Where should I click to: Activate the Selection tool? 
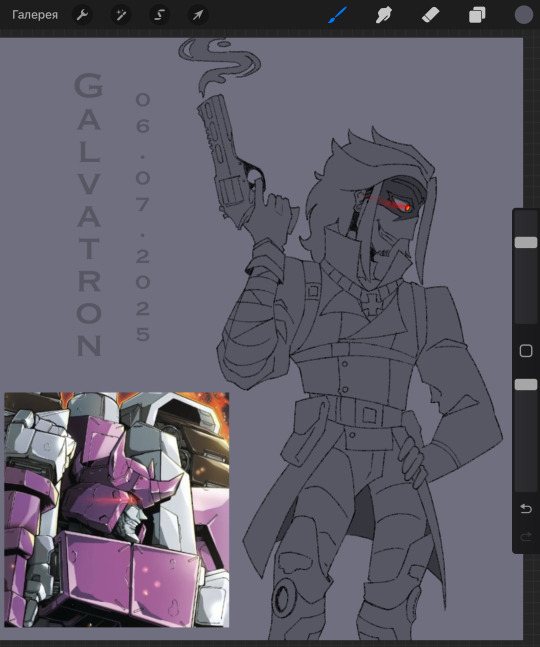click(x=159, y=15)
